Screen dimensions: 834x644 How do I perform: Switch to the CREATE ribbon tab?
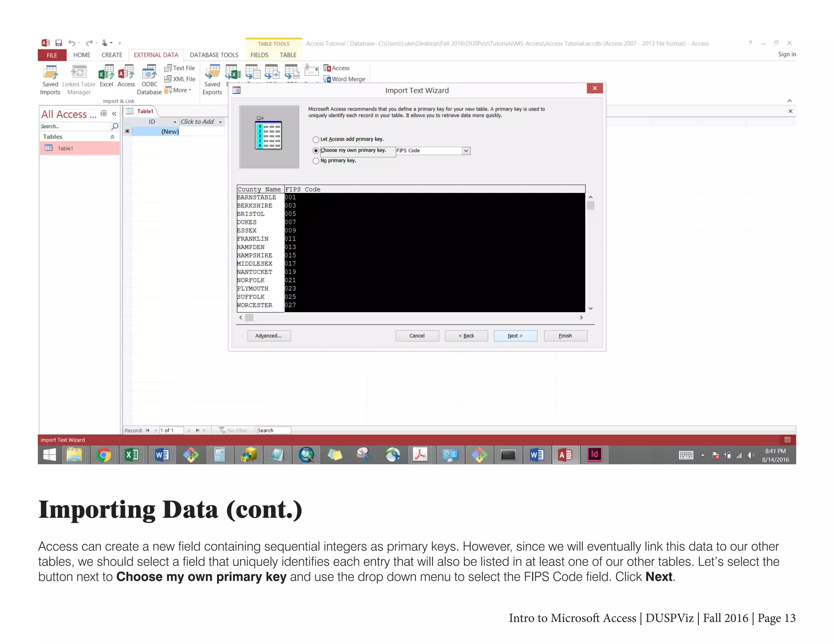tap(112, 55)
